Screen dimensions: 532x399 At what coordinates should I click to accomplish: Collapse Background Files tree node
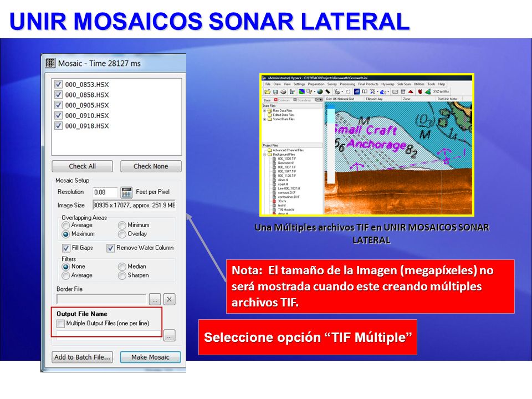[265, 155]
